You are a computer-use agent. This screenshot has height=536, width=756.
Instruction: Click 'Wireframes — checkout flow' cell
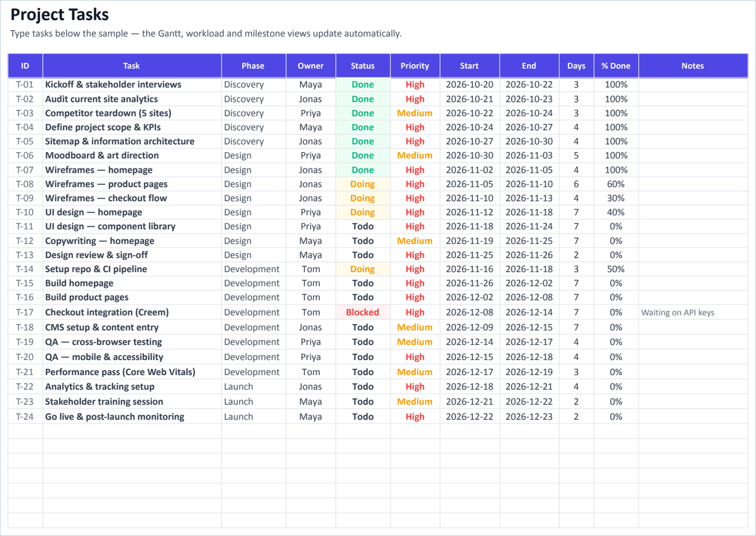[132, 198]
